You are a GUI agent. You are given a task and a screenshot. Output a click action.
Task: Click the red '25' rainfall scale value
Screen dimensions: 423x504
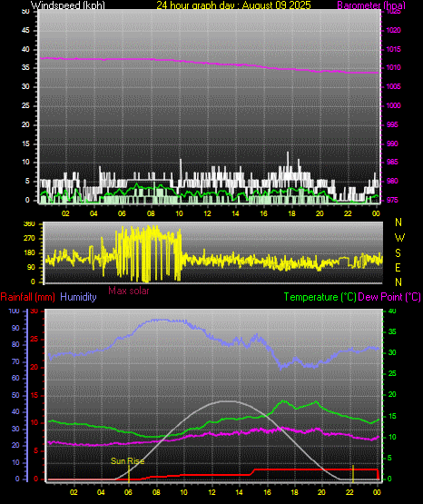(x=34, y=339)
